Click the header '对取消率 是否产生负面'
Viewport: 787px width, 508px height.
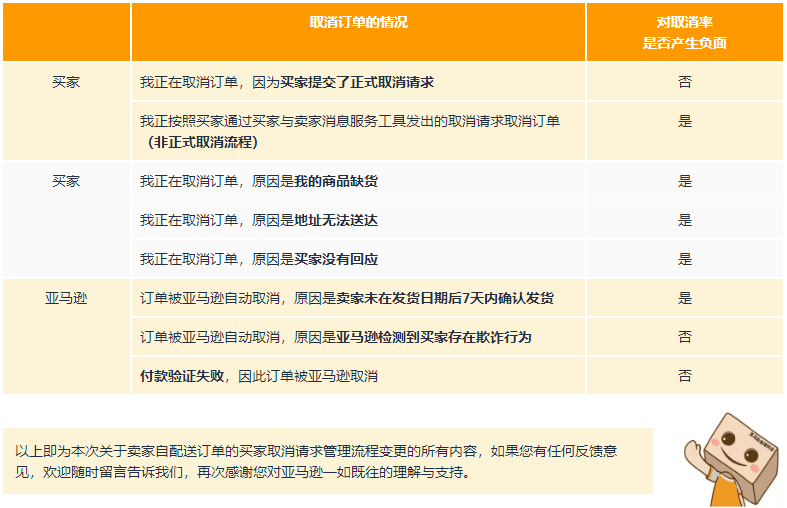pyautogui.click(x=685, y=33)
